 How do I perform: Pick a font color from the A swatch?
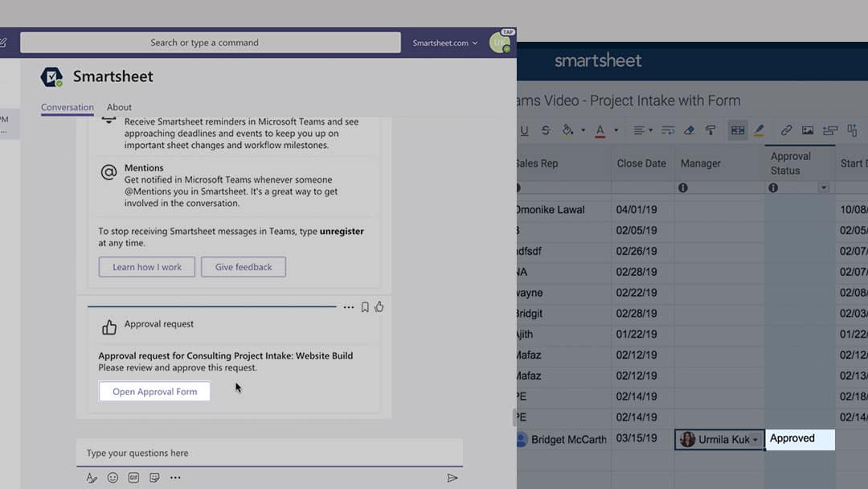tap(599, 129)
